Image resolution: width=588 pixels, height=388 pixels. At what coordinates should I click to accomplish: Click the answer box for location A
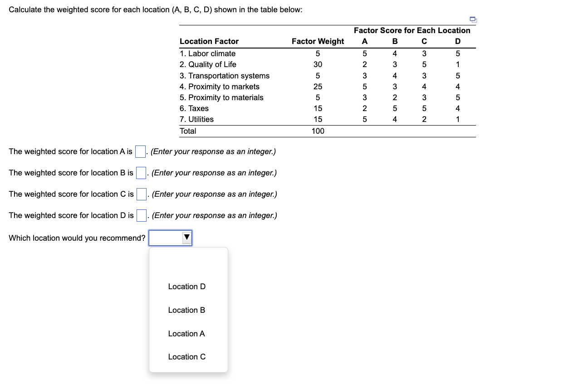point(139,151)
